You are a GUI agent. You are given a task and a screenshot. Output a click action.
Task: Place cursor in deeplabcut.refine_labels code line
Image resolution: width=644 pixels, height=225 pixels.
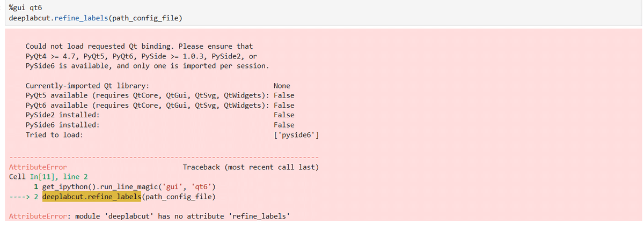(95, 19)
